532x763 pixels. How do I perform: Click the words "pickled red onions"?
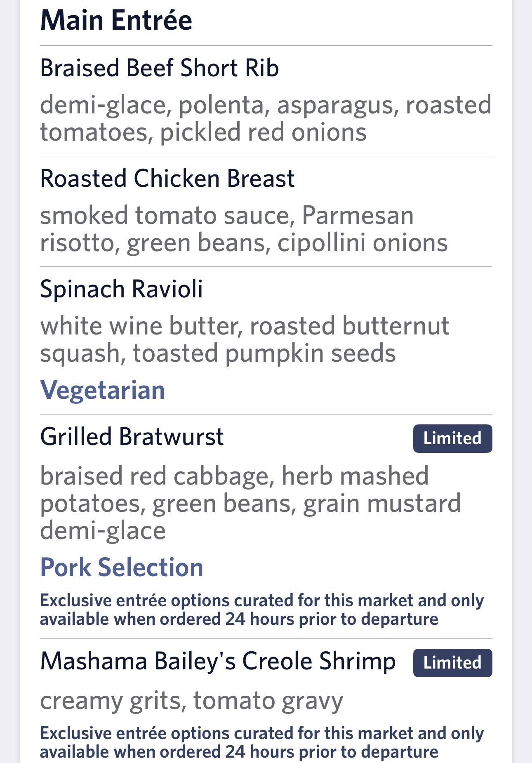[x=263, y=133]
